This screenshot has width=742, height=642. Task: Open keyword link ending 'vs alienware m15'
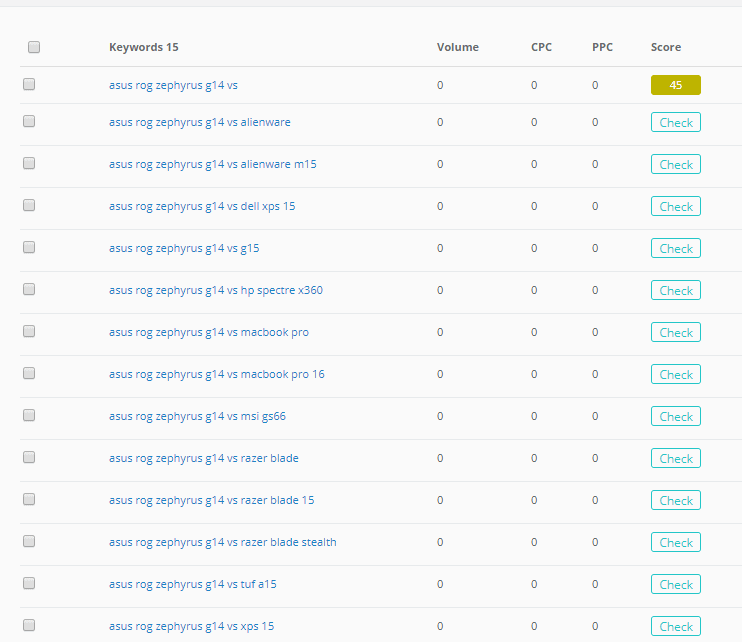click(x=212, y=164)
